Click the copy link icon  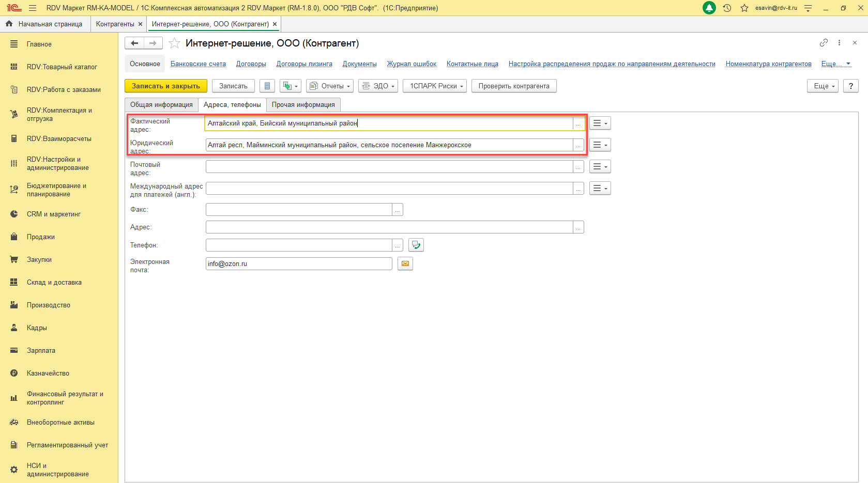(x=824, y=43)
